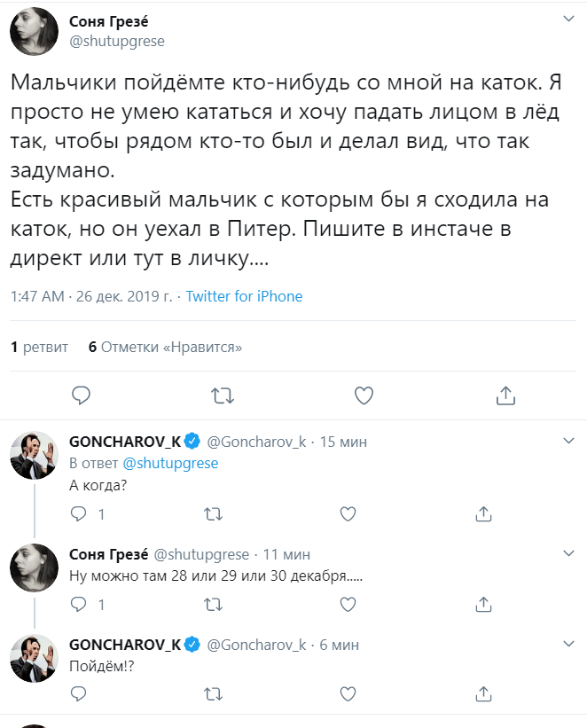Expand options menu for "Пойдём!?" reply

[x=568, y=643]
